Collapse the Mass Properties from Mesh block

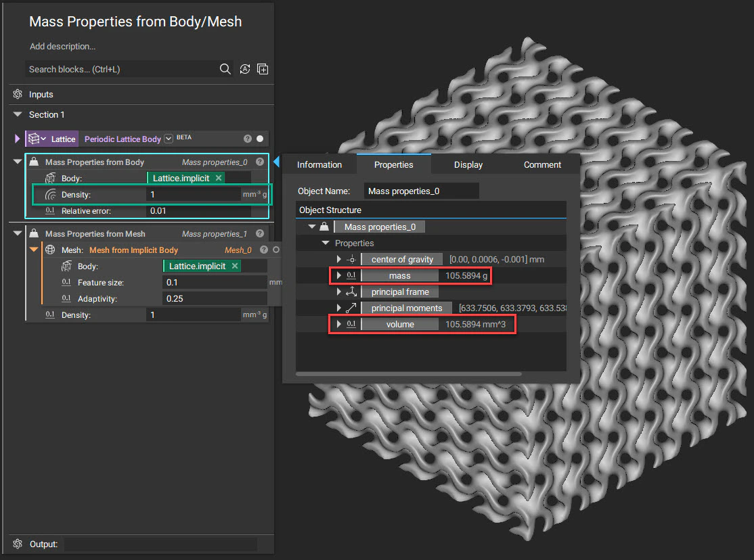(18, 233)
